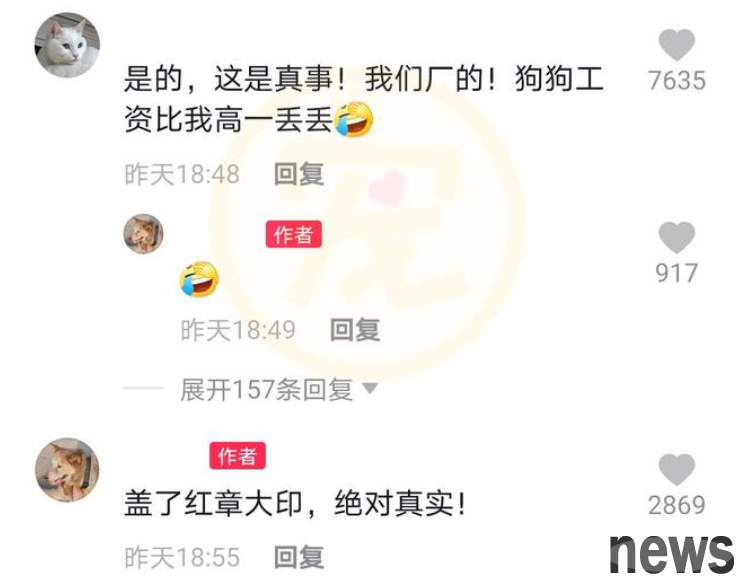Open the small dog avatar in the reply
The height and width of the screenshot is (579, 742).
(x=143, y=234)
